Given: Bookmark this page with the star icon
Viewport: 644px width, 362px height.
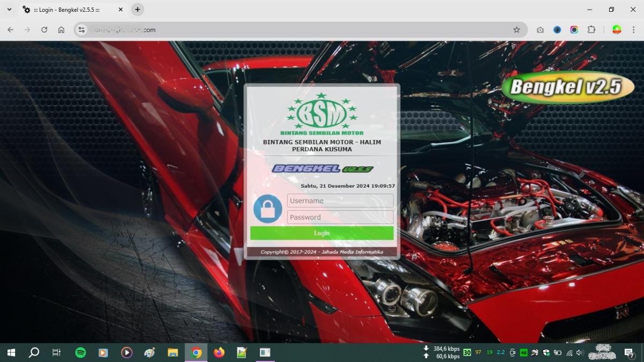Looking at the screenshot, I should (x=516, y=30).
